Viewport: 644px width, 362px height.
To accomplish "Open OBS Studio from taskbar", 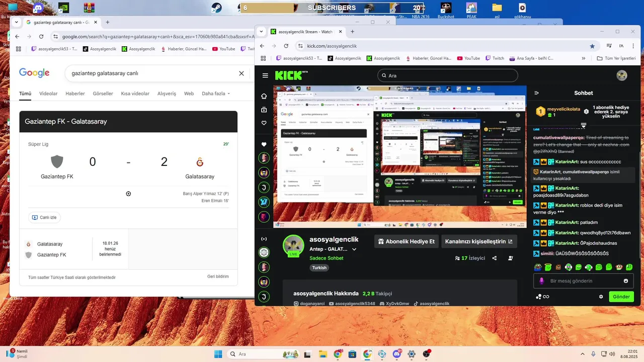I will click(x=427, y=354).
